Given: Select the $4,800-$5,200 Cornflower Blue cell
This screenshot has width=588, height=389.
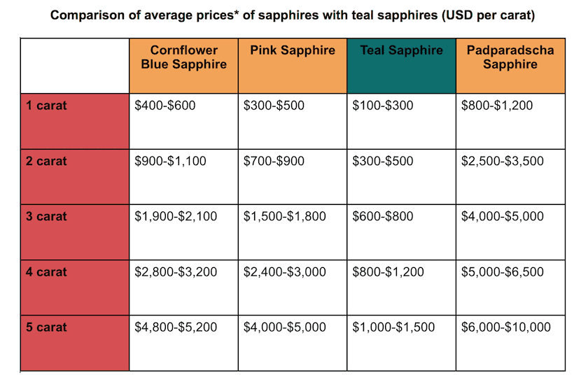Looking at the screenshot, I should tap(176, 327).
